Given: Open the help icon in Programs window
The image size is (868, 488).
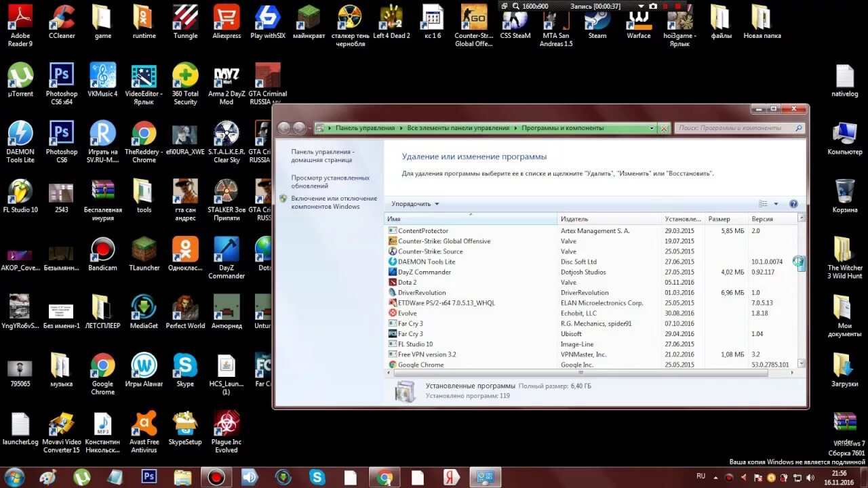Looking at the screenshot, I should 793,203.
